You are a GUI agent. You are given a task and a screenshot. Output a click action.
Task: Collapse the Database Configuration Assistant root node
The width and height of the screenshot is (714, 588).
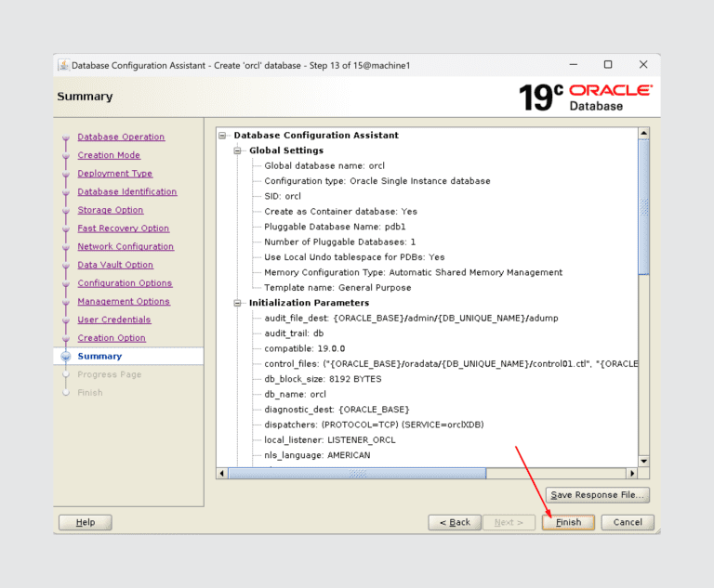[223, 136]
